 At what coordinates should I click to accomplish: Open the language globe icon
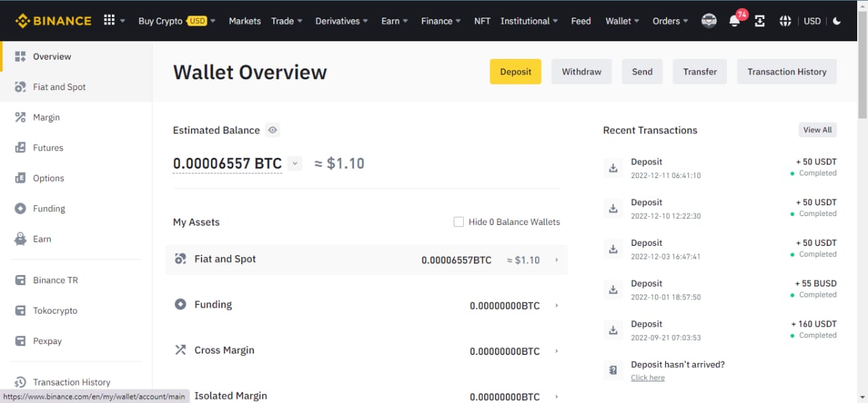point(785,21)
